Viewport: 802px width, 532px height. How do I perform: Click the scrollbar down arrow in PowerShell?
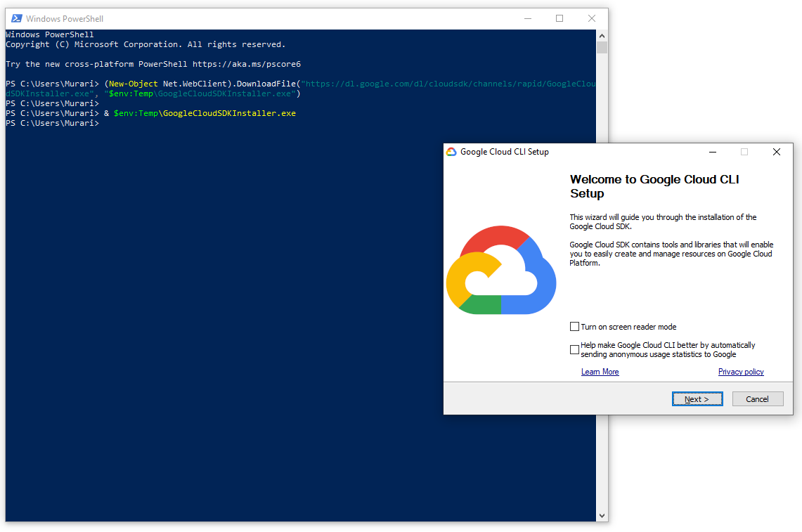coord(602,514)
